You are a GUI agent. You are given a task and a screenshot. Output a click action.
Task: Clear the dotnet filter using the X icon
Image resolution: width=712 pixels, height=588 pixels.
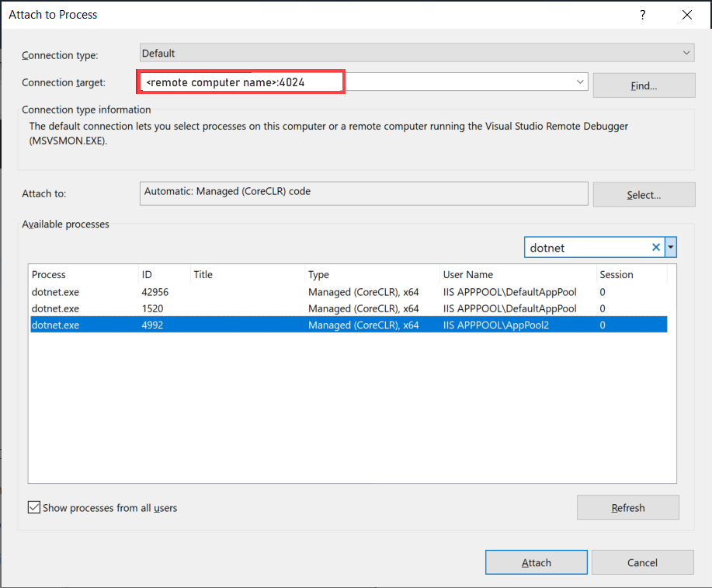point(656,246)
